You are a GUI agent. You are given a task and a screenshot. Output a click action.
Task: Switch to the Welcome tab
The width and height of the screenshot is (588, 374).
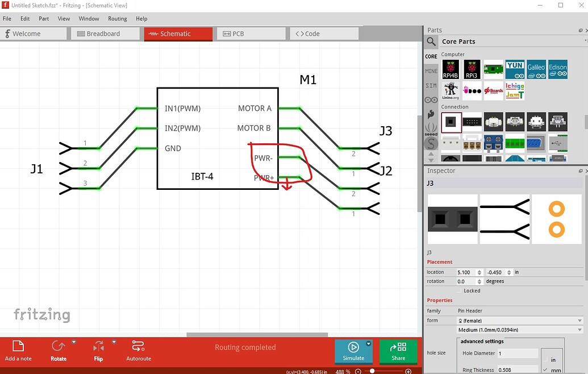(x=34, y=34)
